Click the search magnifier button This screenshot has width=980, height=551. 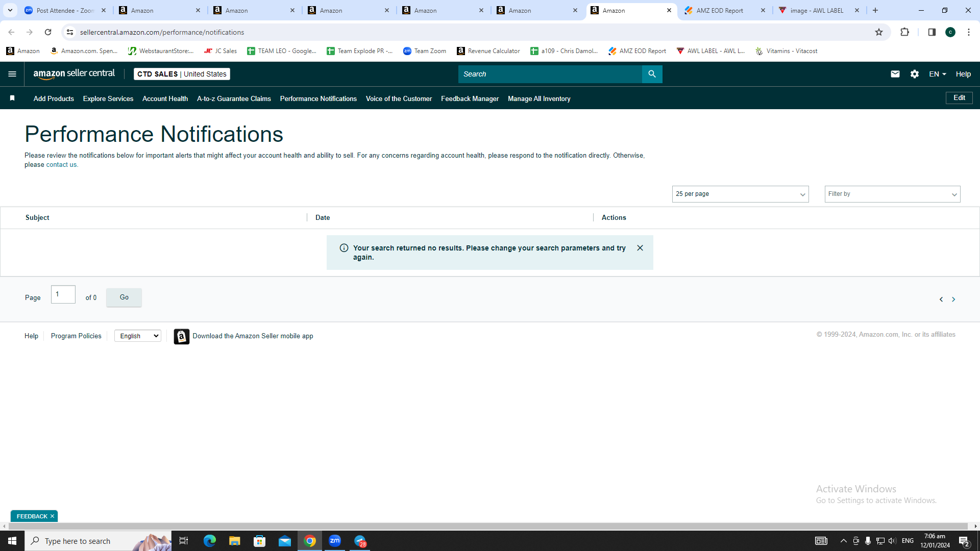(x=652, y=74)
